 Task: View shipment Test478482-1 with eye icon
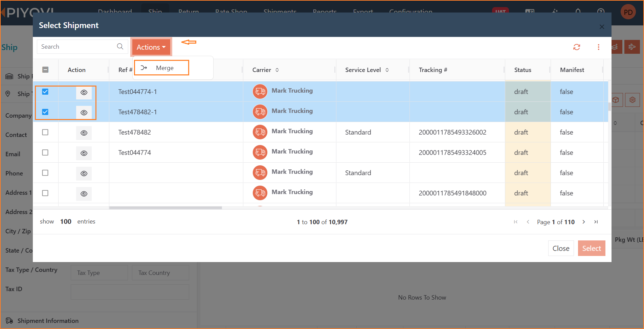[84, 113]
